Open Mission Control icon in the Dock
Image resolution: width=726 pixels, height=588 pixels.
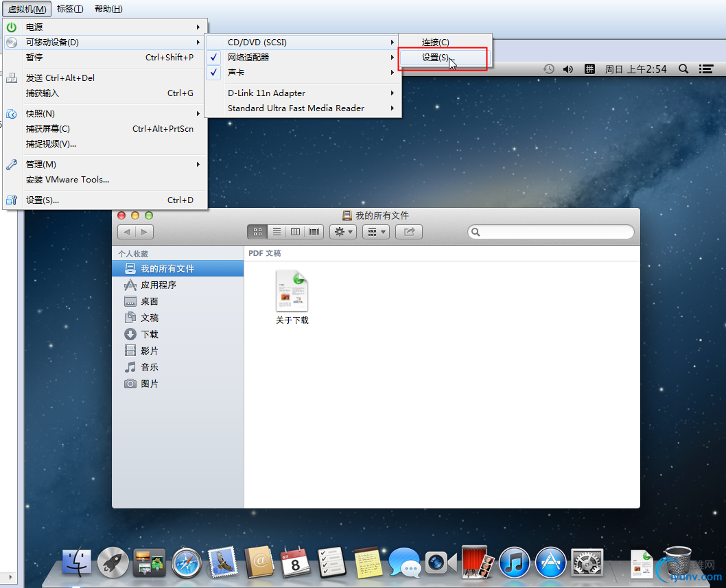[149, 562]
